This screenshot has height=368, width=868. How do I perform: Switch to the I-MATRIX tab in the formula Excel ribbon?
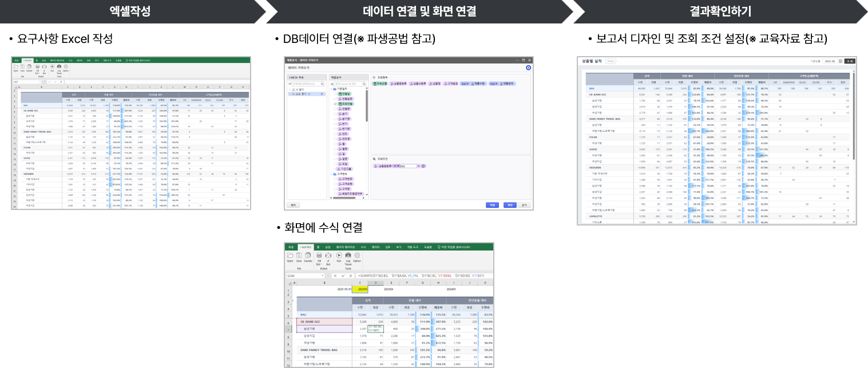pos(306,247)
